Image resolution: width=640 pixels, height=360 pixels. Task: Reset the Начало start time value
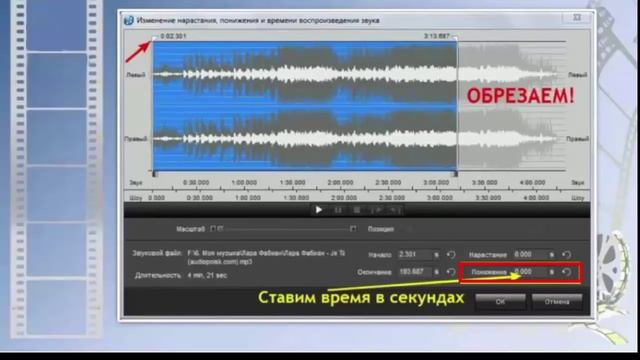point(451,255)
